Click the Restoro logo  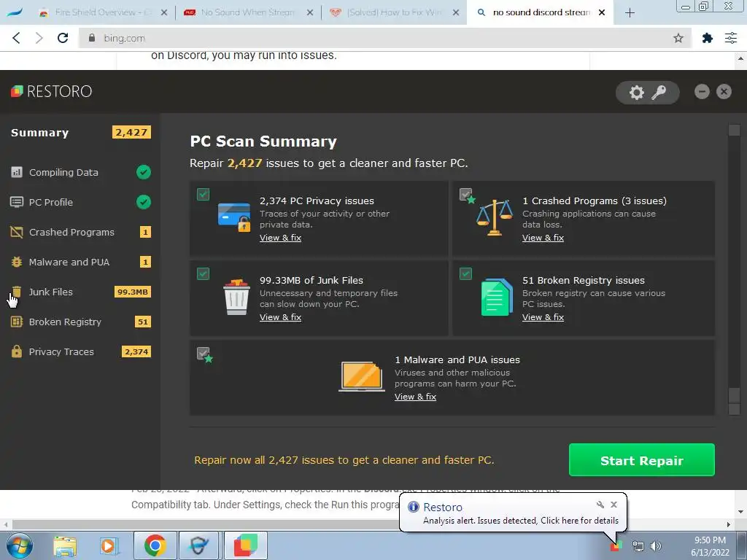(52, 91)
